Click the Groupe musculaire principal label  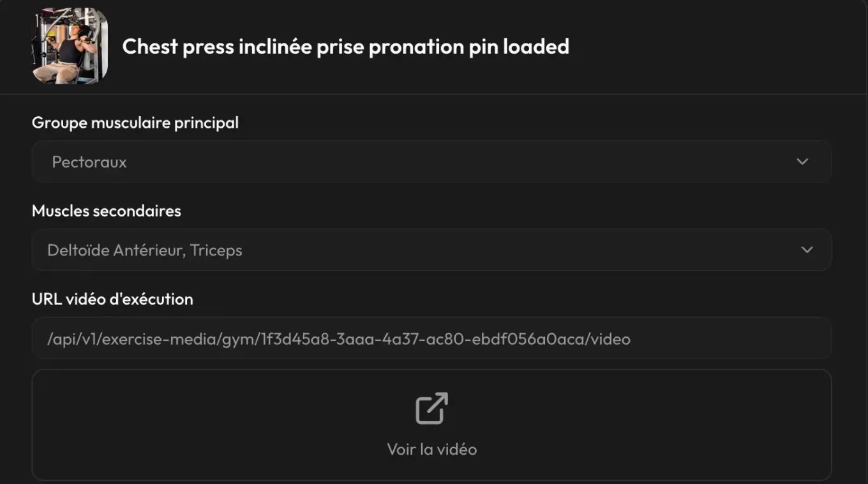click(135, 123)
